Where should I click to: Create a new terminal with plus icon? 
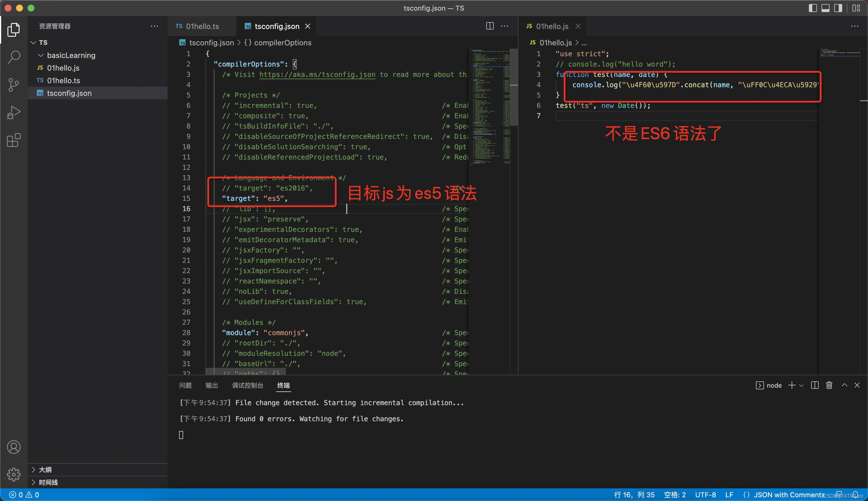pos(792,385)
